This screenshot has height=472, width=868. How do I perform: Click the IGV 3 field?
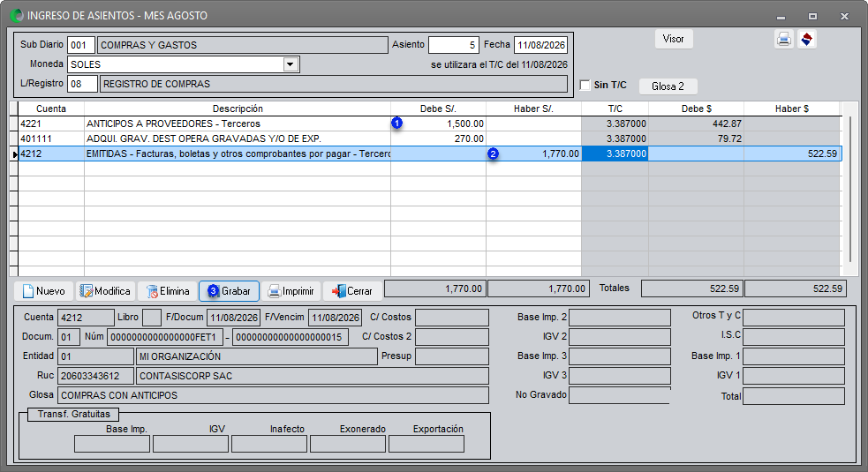click(620, 376)
